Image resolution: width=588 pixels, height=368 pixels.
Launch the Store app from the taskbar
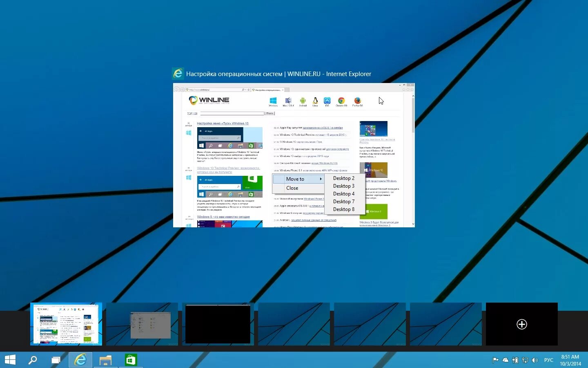[130, 360]
